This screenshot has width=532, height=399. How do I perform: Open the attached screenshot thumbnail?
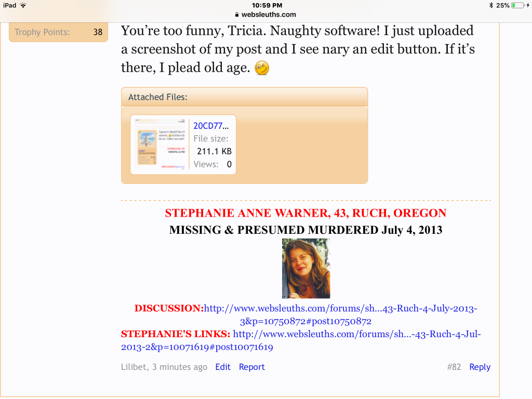click(160, 144)
